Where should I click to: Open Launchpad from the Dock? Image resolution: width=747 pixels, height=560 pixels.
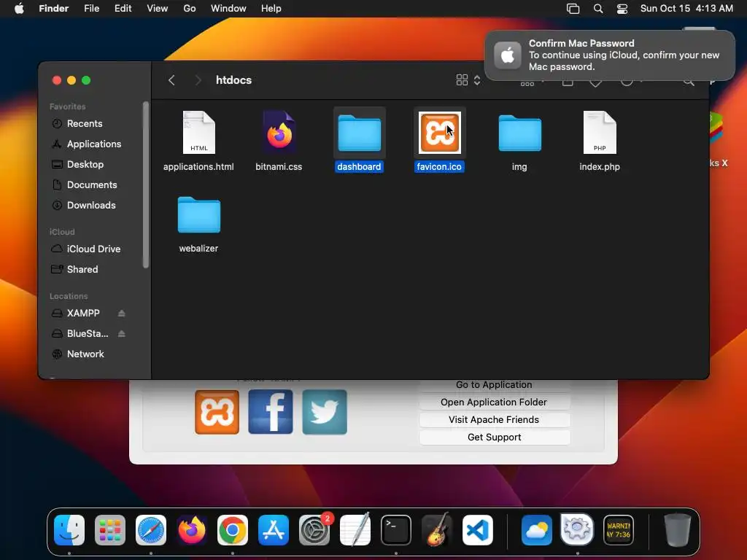click(110, 530)
